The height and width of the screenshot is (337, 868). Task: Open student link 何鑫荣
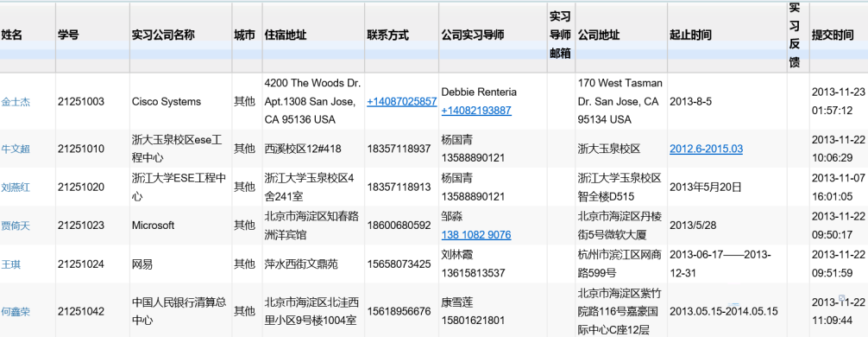point(16,311)
